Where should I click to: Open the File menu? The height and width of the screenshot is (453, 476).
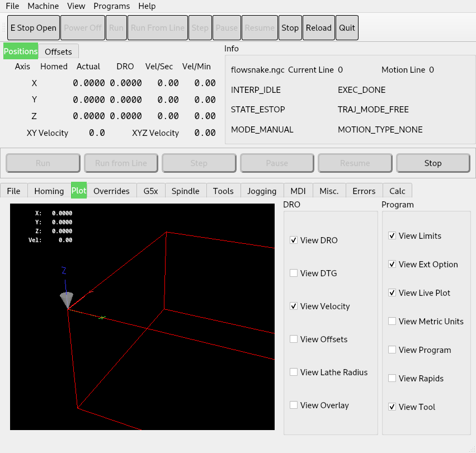click(12, 6)
